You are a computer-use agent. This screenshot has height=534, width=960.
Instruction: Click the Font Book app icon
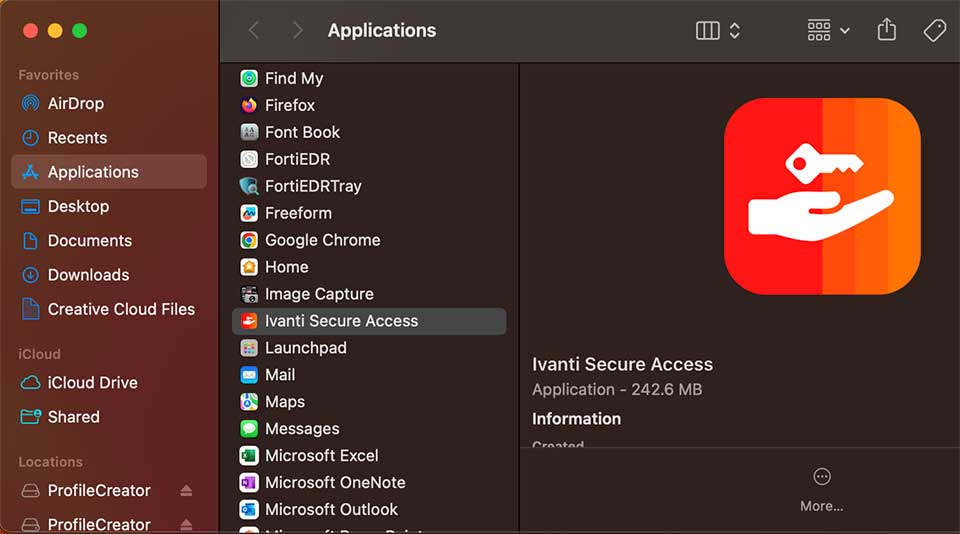[x=249, y=132]
